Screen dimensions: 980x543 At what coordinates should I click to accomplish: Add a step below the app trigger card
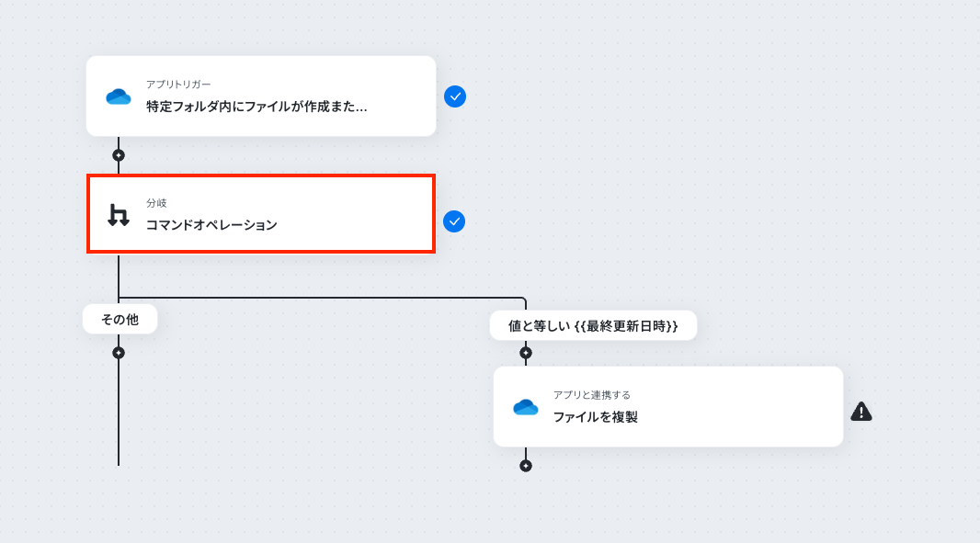tap(119, 155)
